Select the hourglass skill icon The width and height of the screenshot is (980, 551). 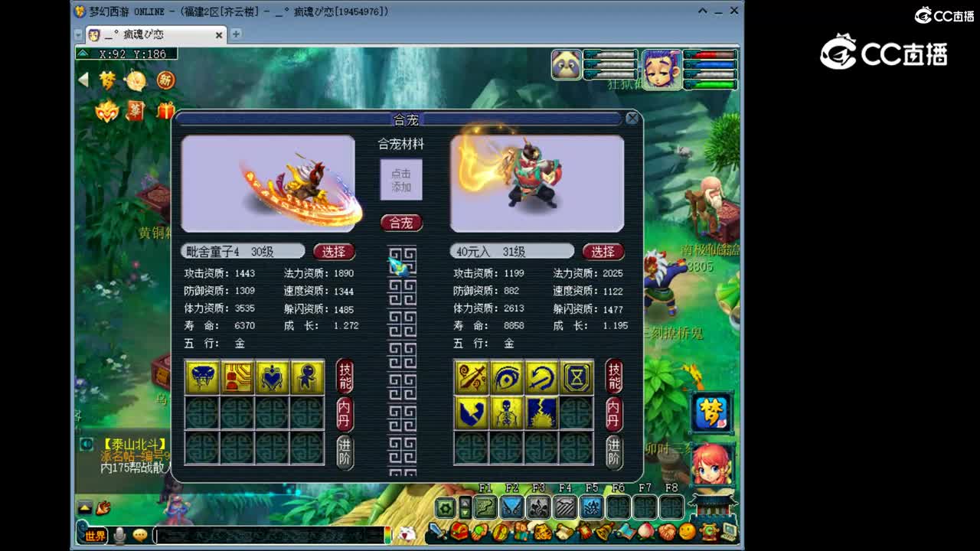pyautogui.click(x=577, y=377)
